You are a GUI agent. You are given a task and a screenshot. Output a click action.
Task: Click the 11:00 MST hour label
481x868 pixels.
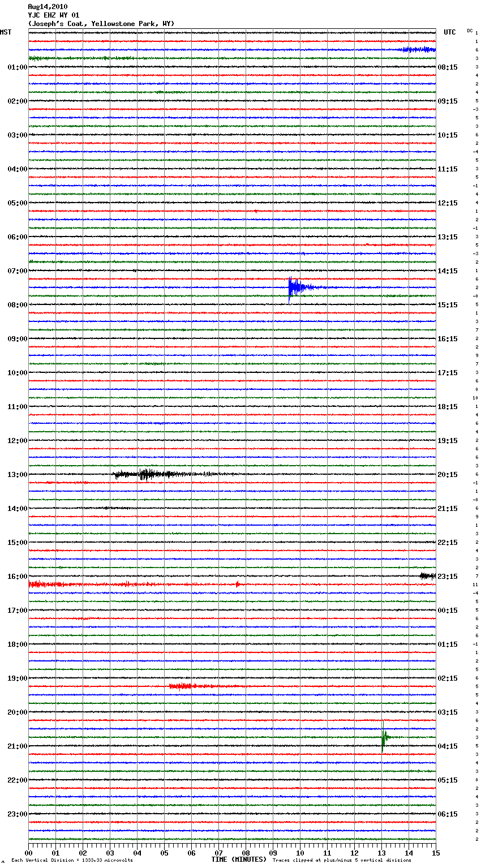(x=17, y=407)
